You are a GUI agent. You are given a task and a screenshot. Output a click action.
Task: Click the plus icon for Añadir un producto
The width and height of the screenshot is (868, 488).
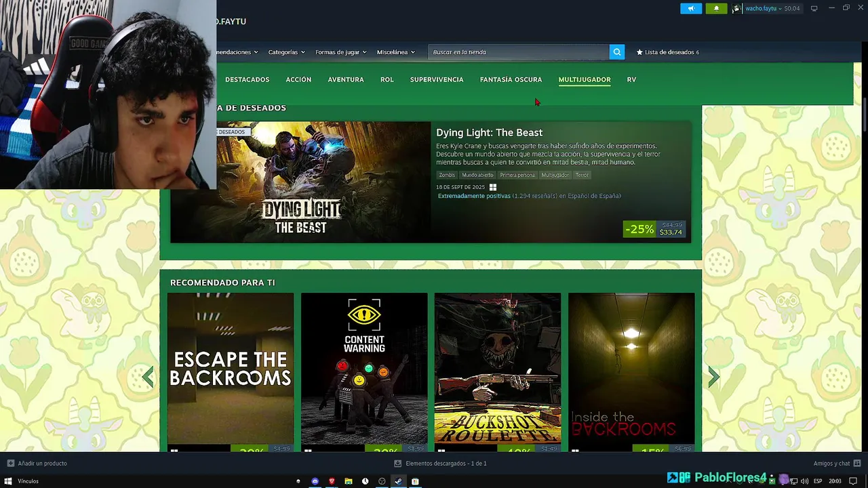10,464
